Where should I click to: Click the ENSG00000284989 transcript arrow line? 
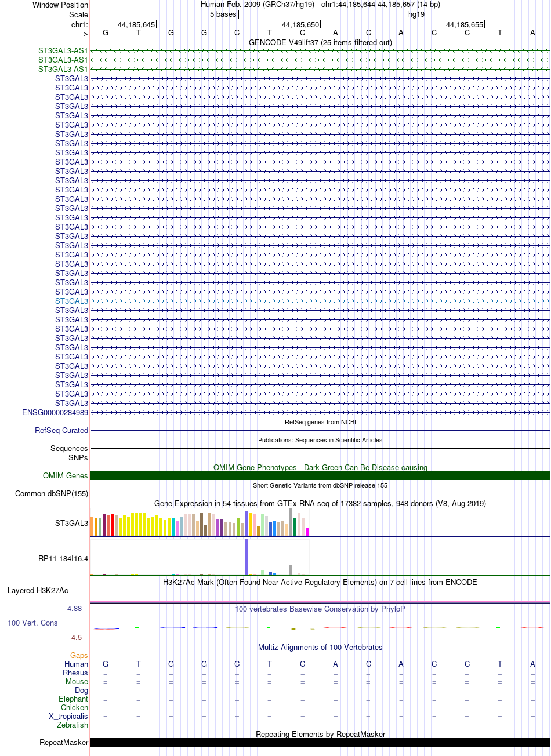(320, 413)
